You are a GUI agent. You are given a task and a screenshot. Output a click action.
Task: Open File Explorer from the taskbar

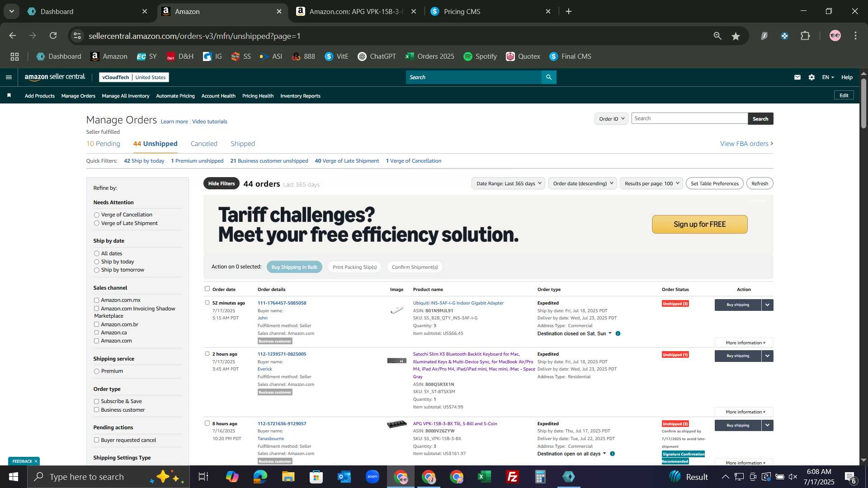(288, 477)
